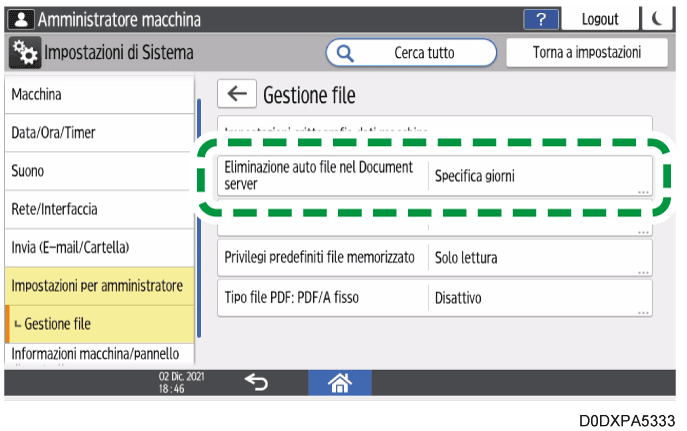Click the Impostazioni di Sistema gear icon

click(x=24, y=52)
